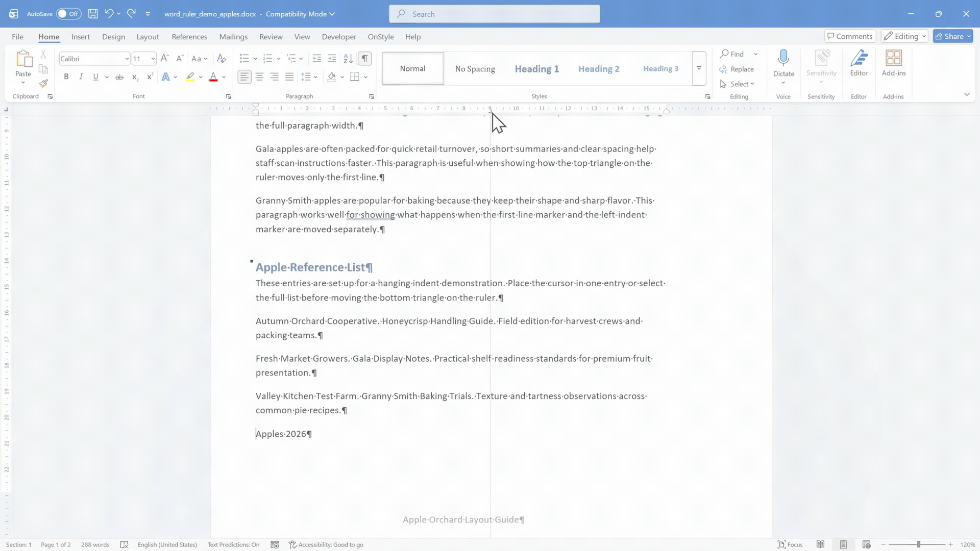980x551 pixels.
Task: Open the References ribbon tab
Action: (x=189, y=37)
